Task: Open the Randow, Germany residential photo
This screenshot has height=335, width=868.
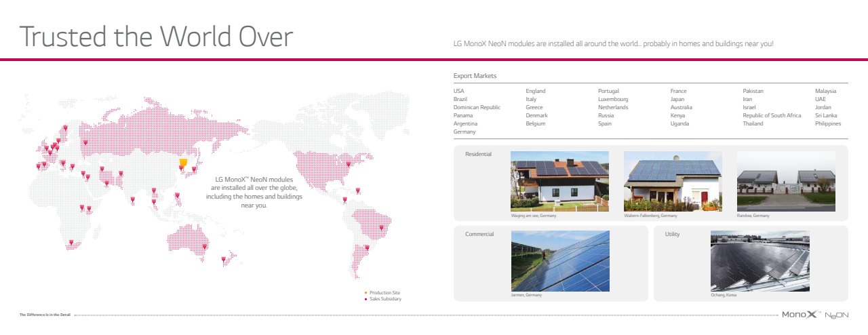Action: [x=786, y=181]
